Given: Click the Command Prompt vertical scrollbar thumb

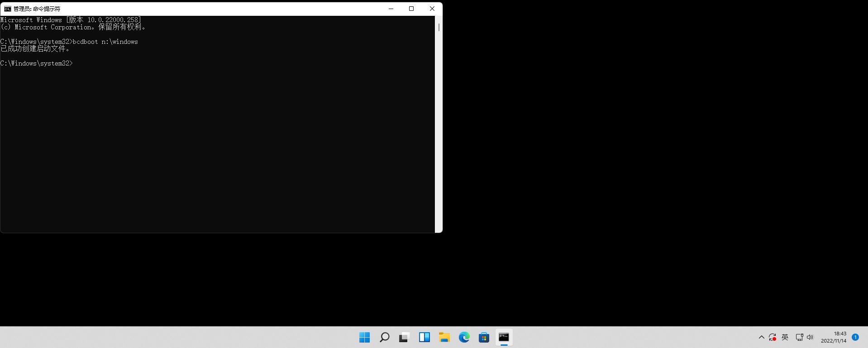Looking at the screenshot, I should [439, 27].
